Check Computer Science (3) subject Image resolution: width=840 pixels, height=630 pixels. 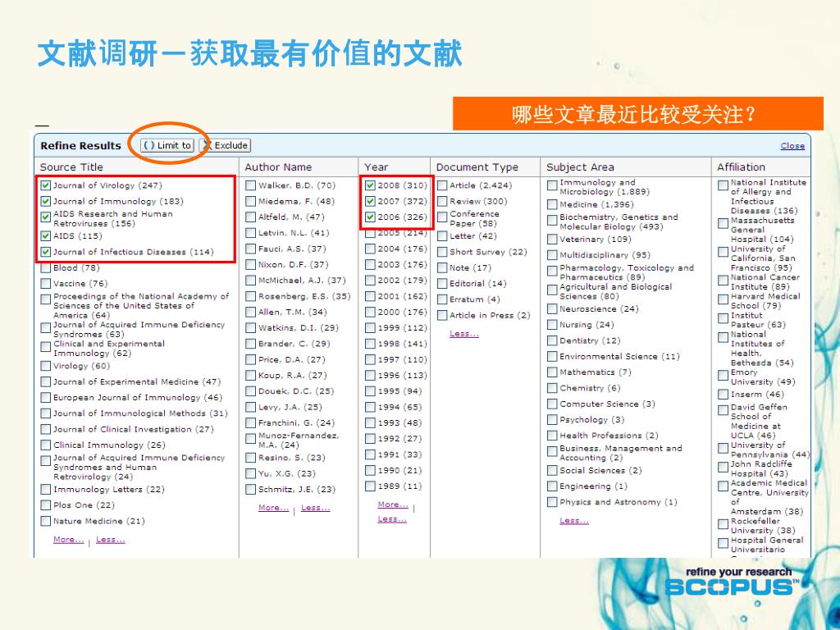pos(552,404)
